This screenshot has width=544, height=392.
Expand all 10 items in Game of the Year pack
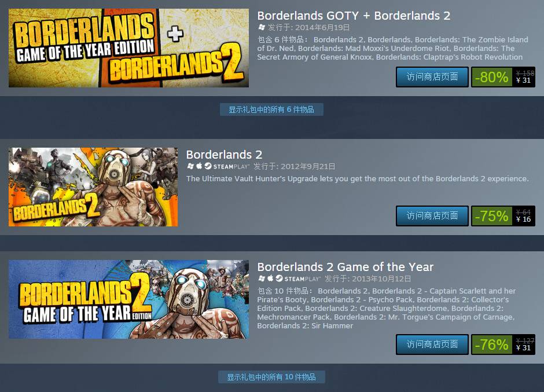coord(271,377)
